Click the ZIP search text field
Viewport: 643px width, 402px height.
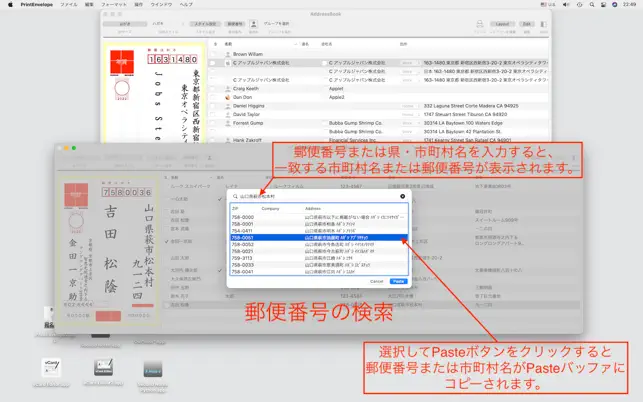coord(318,196)
